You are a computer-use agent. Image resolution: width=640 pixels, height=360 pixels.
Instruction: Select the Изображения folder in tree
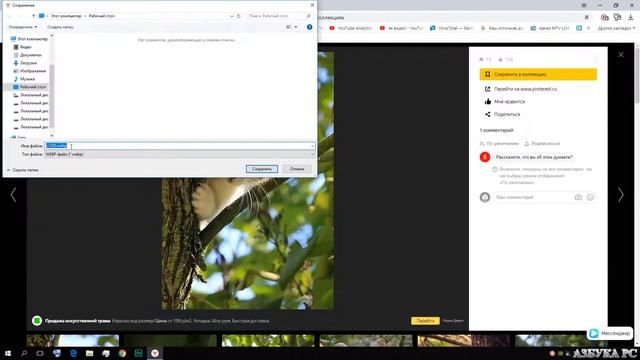[30, 71]
